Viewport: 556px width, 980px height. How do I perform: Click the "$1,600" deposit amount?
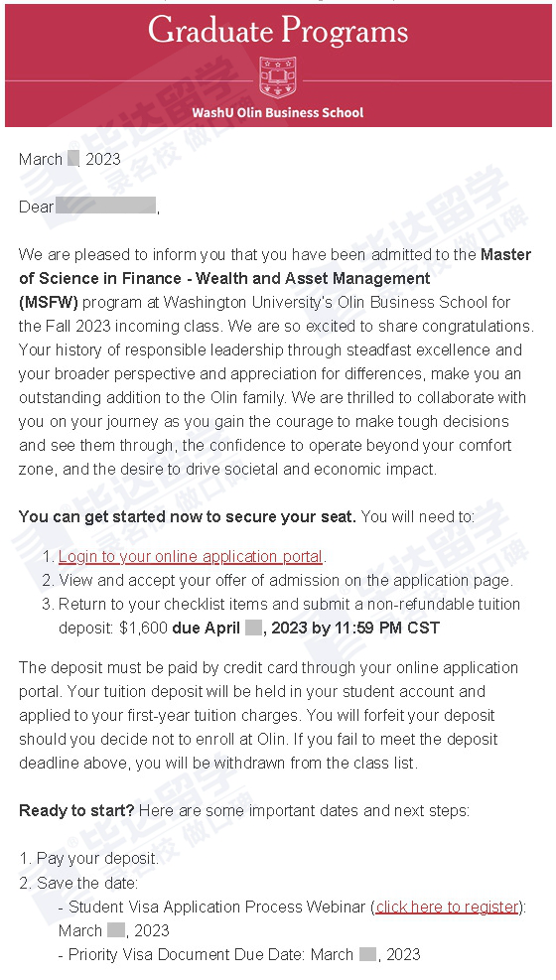point(143,629)
